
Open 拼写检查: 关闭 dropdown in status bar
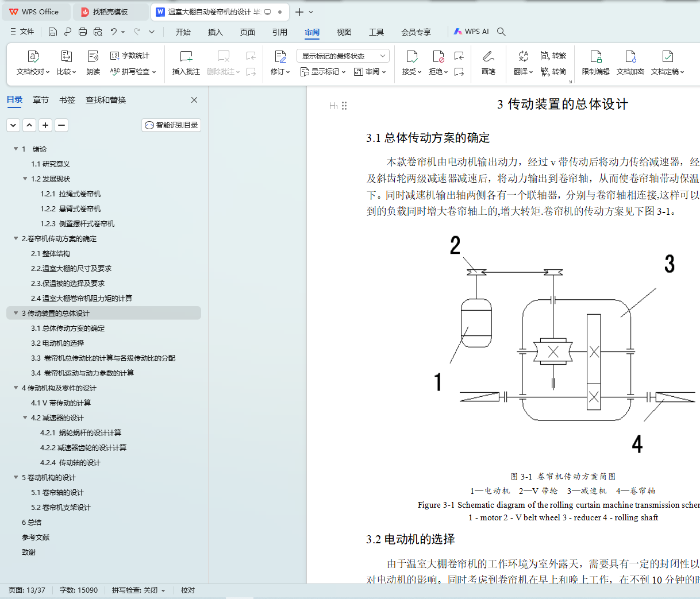pos(139,590)
